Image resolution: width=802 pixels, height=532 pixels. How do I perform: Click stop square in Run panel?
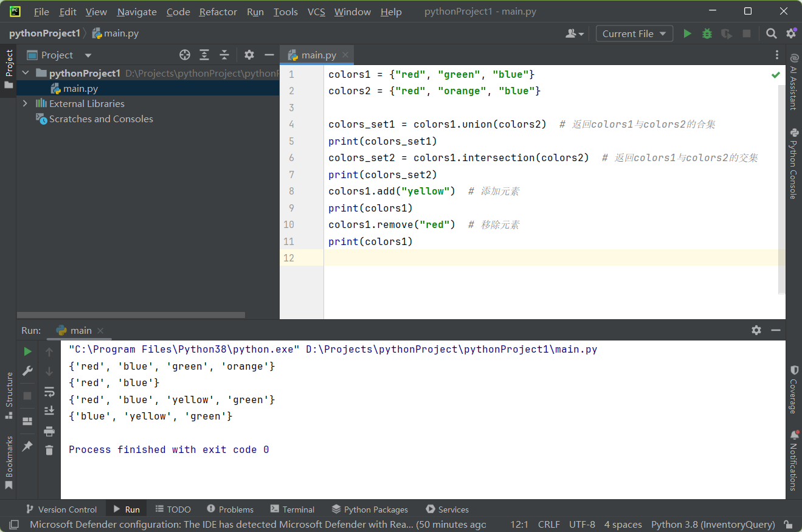pos(27,396)
